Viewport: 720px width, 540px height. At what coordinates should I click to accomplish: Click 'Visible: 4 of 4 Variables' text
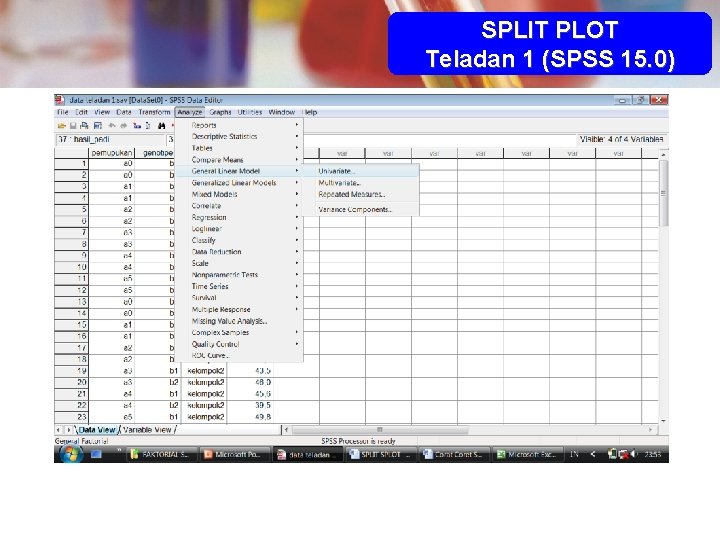621,139
